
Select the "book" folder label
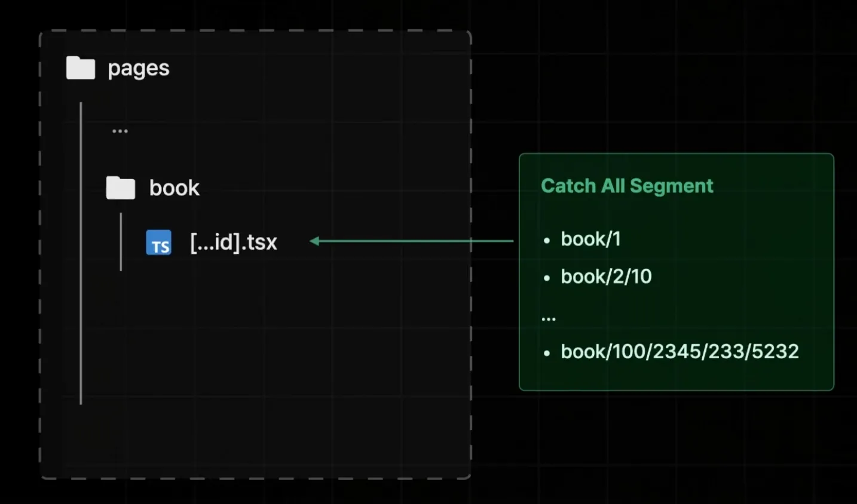174,188
